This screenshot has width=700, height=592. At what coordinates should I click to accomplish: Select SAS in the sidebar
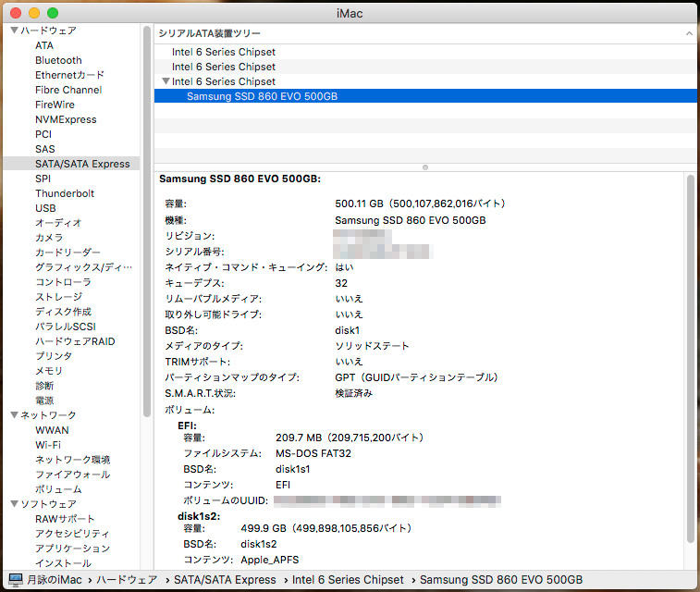tap(45, 149)
